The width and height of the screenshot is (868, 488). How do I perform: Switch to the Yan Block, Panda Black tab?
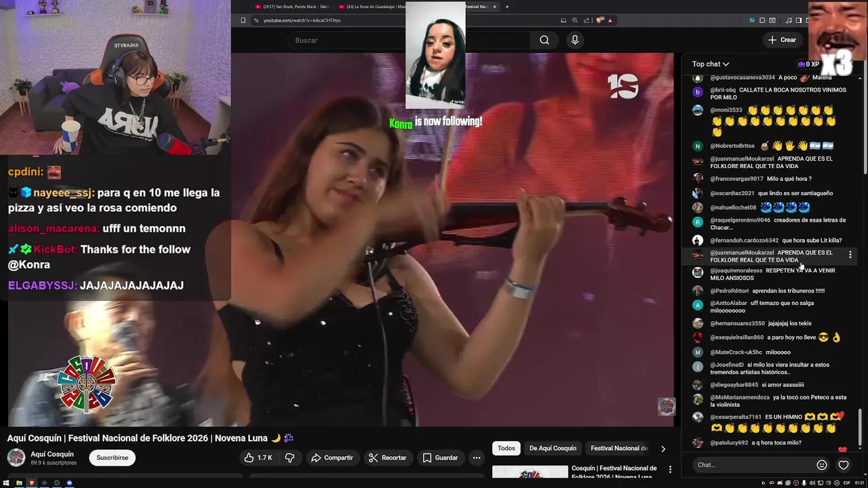click(296, 7)
